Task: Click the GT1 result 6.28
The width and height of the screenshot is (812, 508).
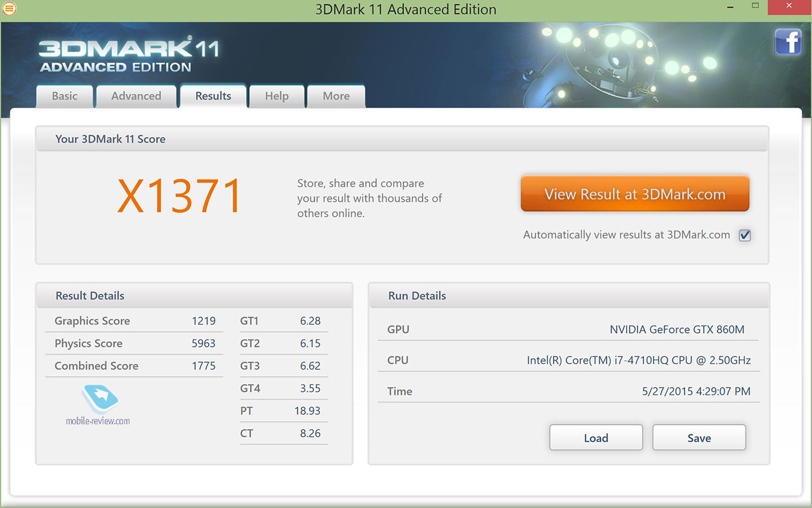Action: tap(310, 321)
